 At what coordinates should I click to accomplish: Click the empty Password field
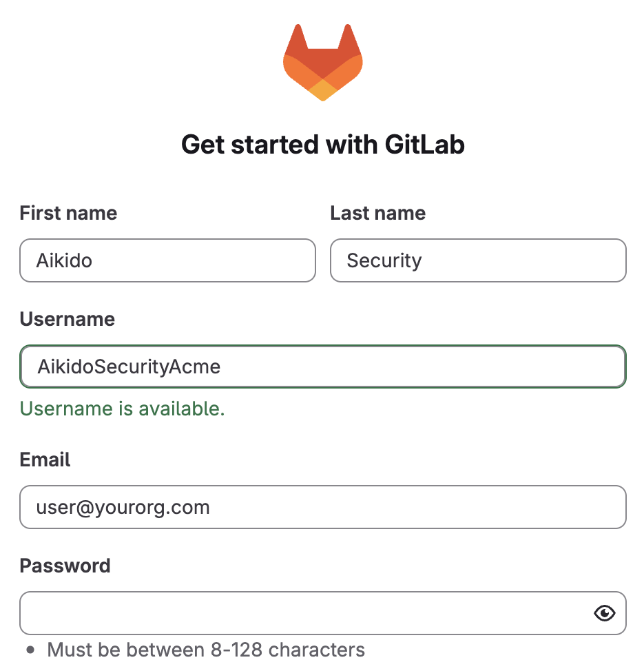[303, 613]
